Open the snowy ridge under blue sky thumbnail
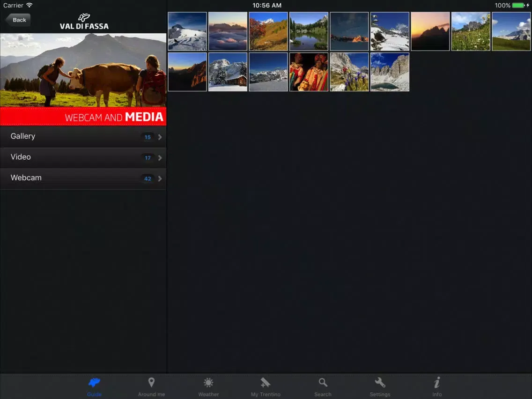 [x=268, y=72]
